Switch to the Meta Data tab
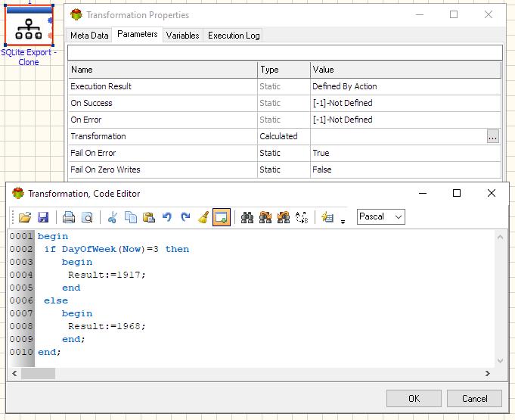The width and height of the screenshot is (515, 420). (89, 36)
